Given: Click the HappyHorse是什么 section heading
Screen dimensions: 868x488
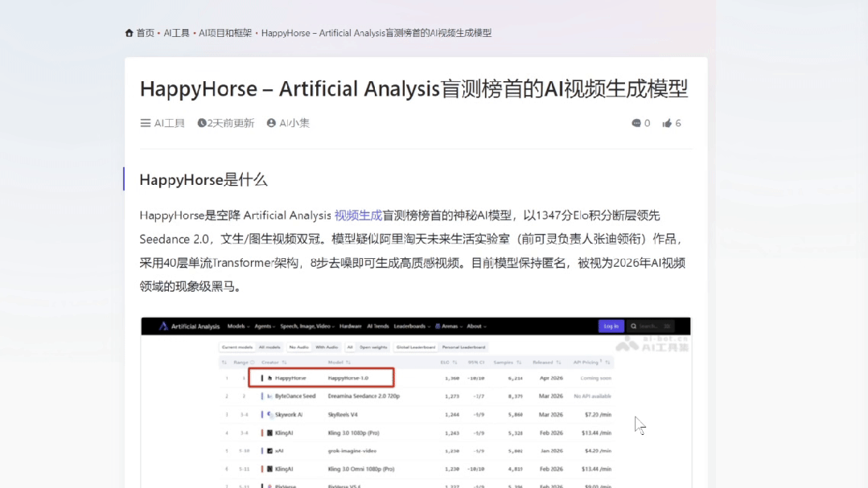Looking at the screenshot, I should 204,180.
